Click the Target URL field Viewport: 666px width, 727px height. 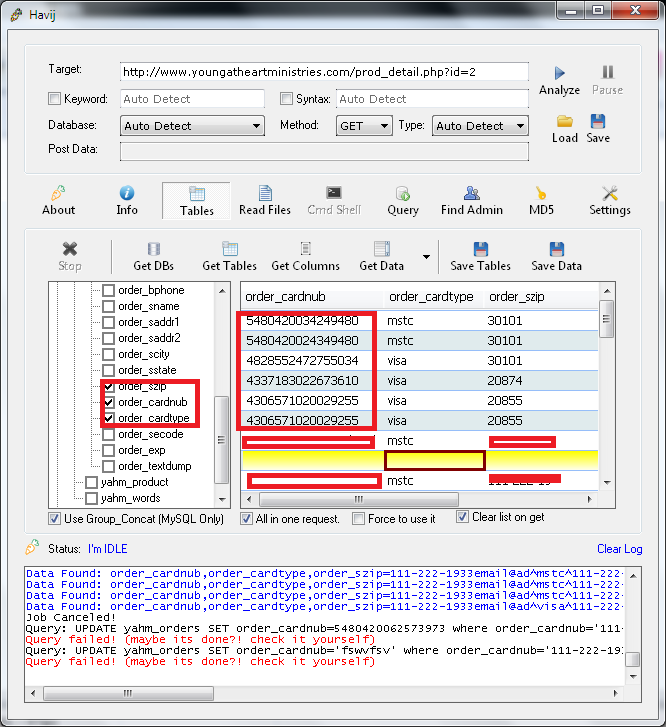coord(324,72)
